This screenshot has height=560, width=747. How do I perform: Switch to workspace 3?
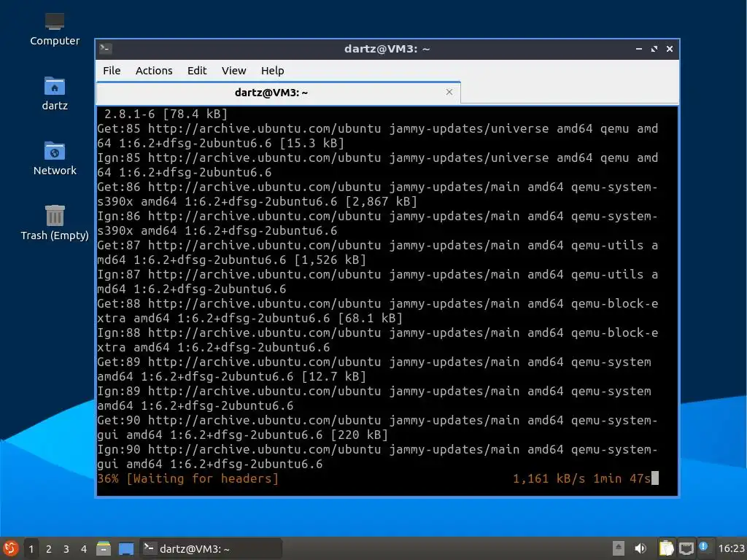tap(66, 549)
